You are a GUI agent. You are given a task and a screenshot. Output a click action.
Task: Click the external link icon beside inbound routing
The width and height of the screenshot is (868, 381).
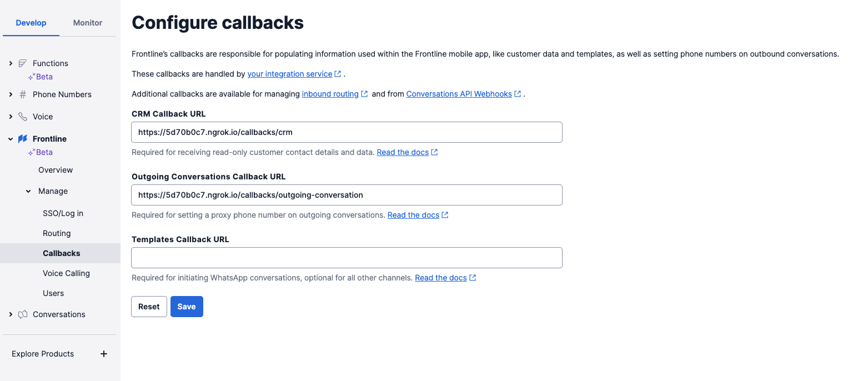(364, 93)
